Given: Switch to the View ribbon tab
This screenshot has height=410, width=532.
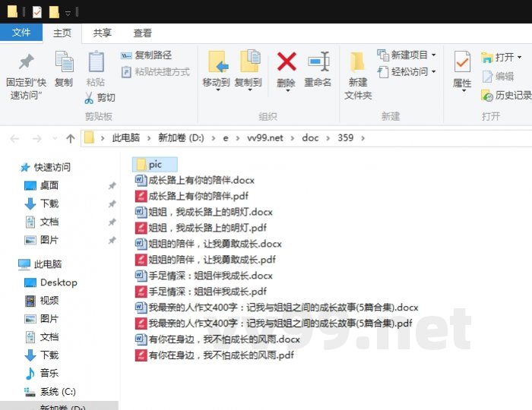Looking at the screenshot, I should [x=143, y=33].
